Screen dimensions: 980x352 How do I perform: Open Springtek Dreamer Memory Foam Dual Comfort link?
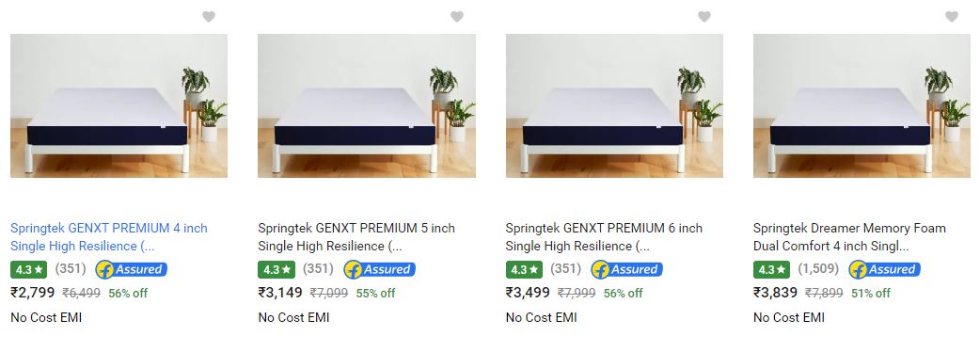pos(849,237)
